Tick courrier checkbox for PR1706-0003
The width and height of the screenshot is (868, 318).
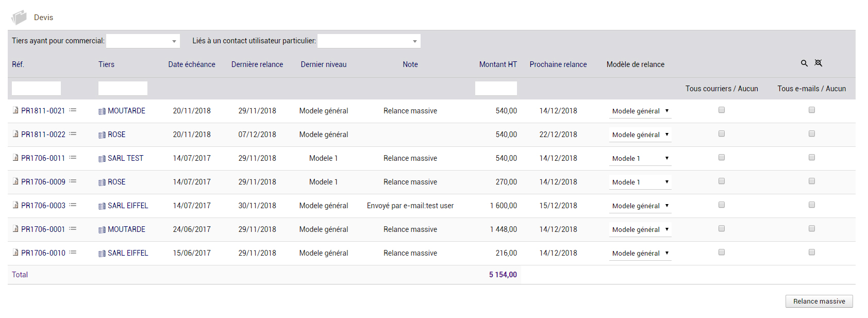[722, 205]
